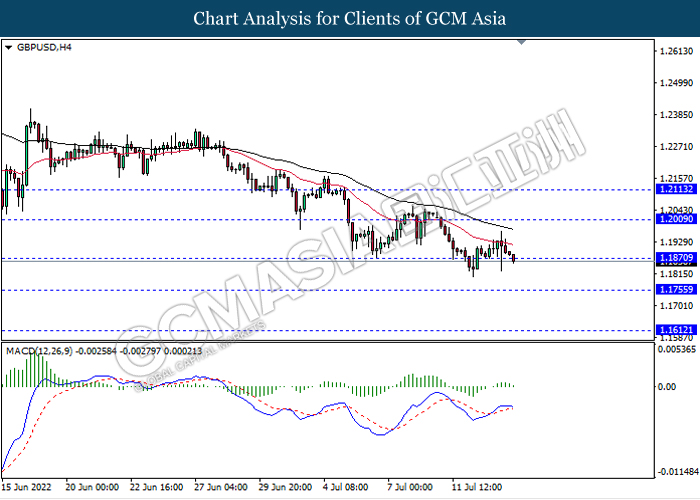
Task: Select the 1.21132 price level label
Action: click(x=676, y=189)
